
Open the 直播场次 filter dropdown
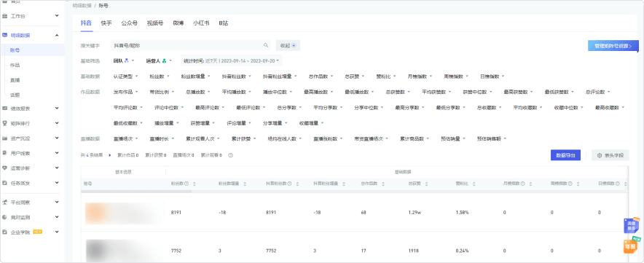pos(125,139)
